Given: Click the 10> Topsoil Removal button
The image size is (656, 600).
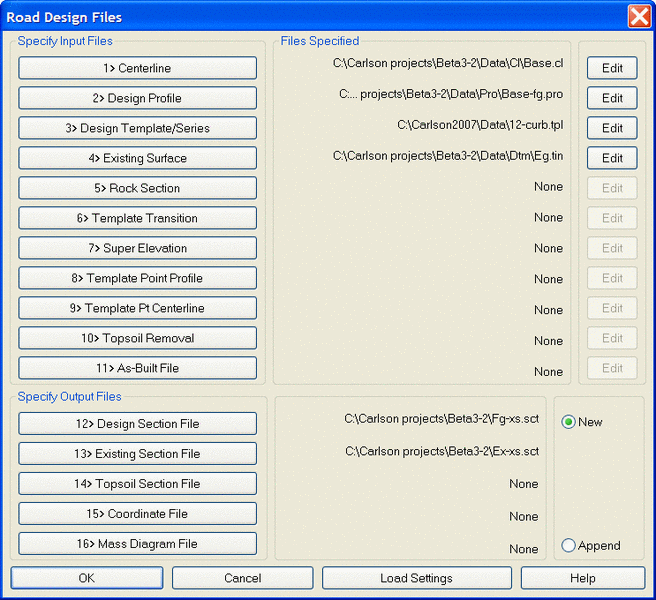Looking at the screenshot, I should click(137, 338).
